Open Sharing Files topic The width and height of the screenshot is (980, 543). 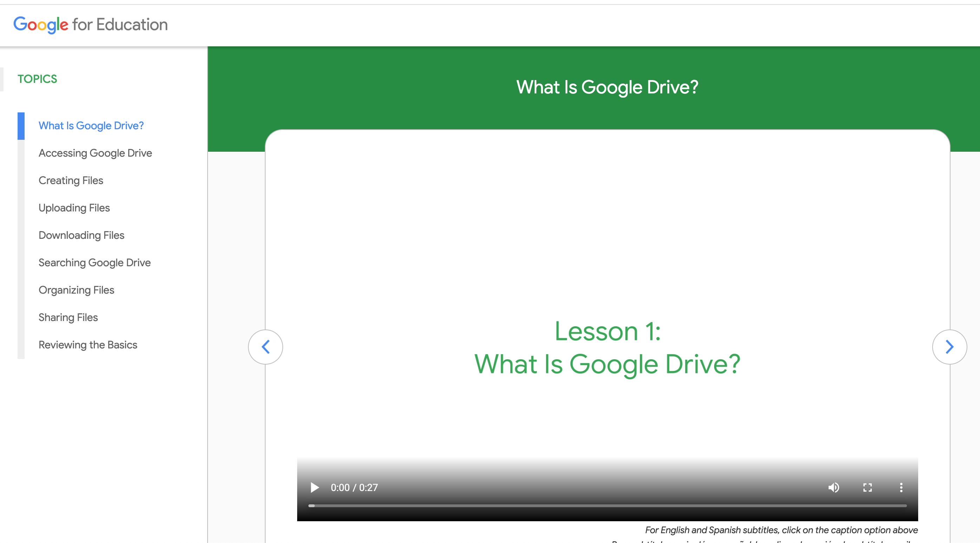coord(68,318)
